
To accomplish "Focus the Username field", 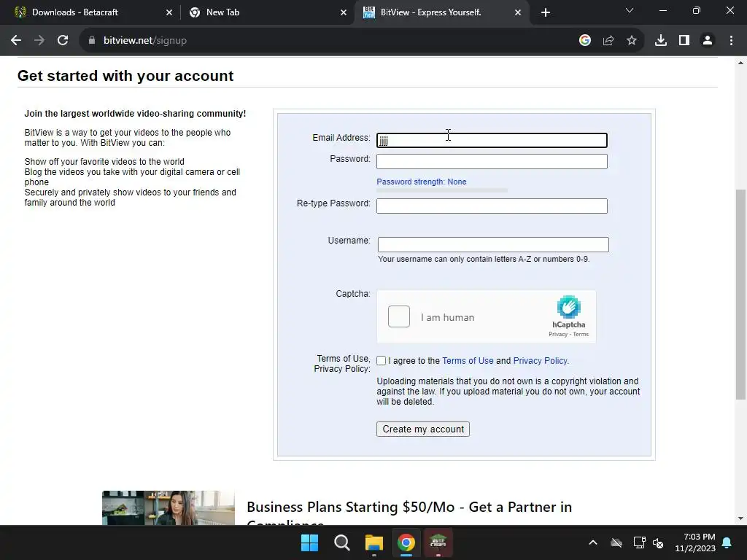I will [493, 244].
